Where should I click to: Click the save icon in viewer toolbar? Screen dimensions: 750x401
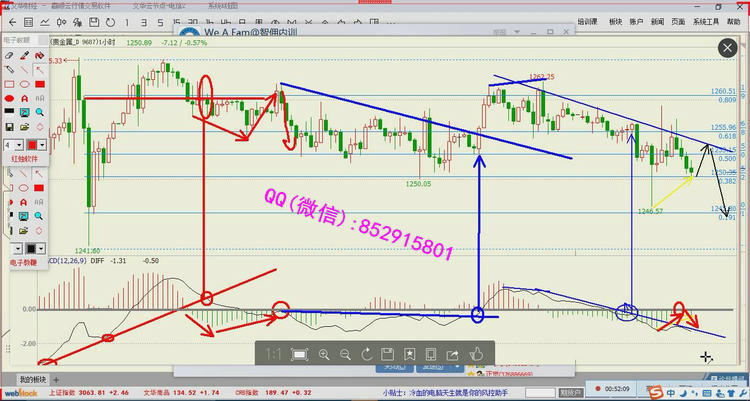point(388,354)
